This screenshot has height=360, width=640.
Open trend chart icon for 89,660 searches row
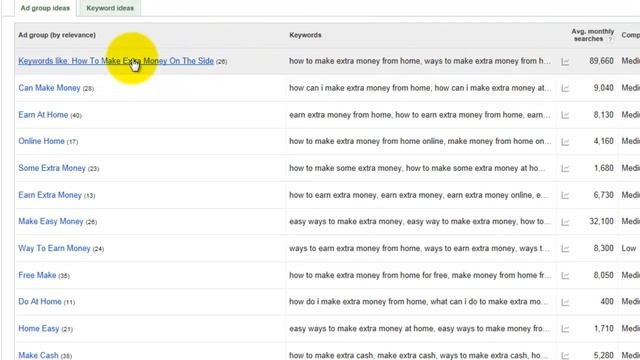[x=565, y=62]
